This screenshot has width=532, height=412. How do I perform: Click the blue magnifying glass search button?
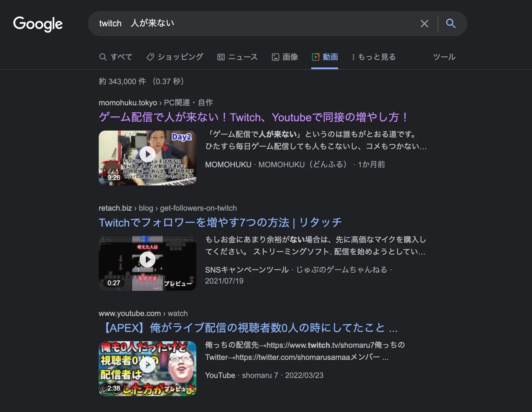[x=451, y=24]
